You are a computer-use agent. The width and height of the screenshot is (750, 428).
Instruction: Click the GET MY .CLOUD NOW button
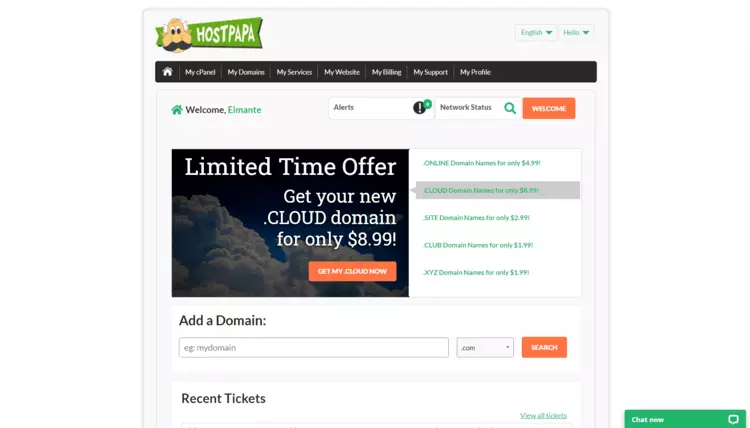pyautogui.click(x=352, y=271)
